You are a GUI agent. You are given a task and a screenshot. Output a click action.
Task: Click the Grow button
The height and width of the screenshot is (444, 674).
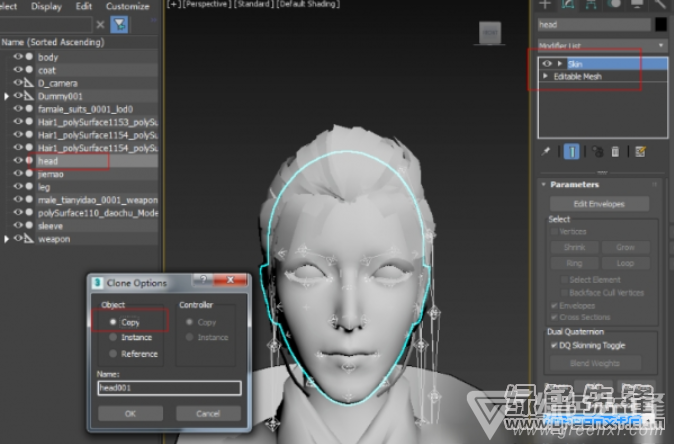click(x=625, y=247)
